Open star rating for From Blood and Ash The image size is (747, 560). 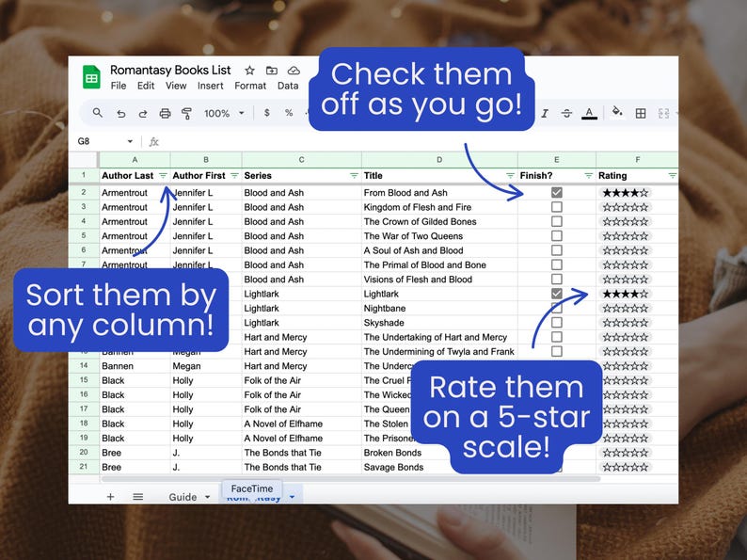coord(625,193)
